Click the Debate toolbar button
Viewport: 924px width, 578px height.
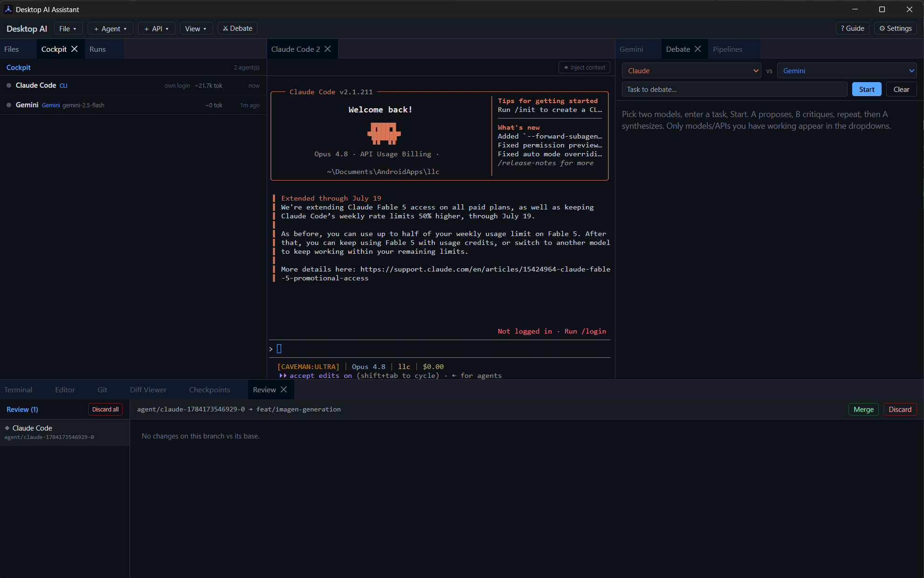coord(237,28)
